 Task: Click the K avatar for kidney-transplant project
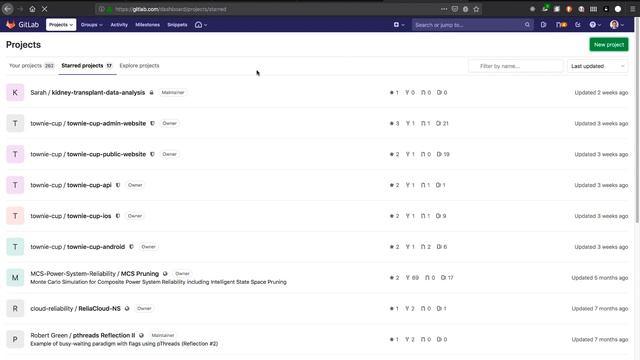point(15,93)
